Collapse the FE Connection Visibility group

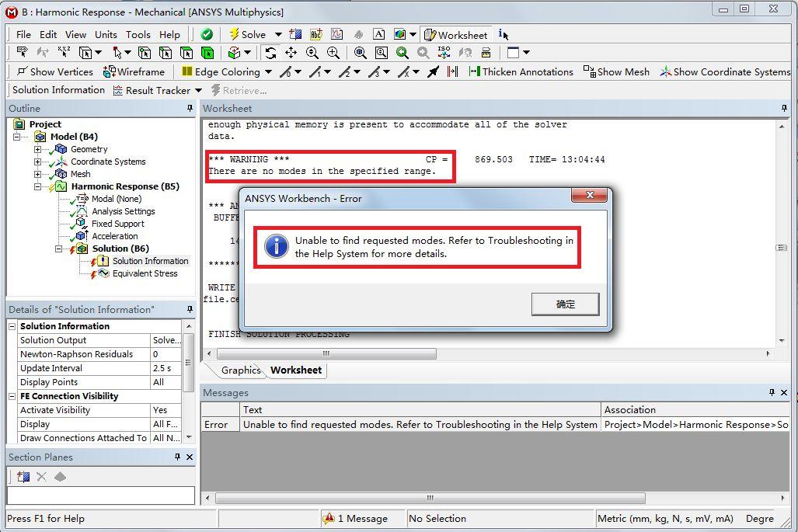click(12, 396)
